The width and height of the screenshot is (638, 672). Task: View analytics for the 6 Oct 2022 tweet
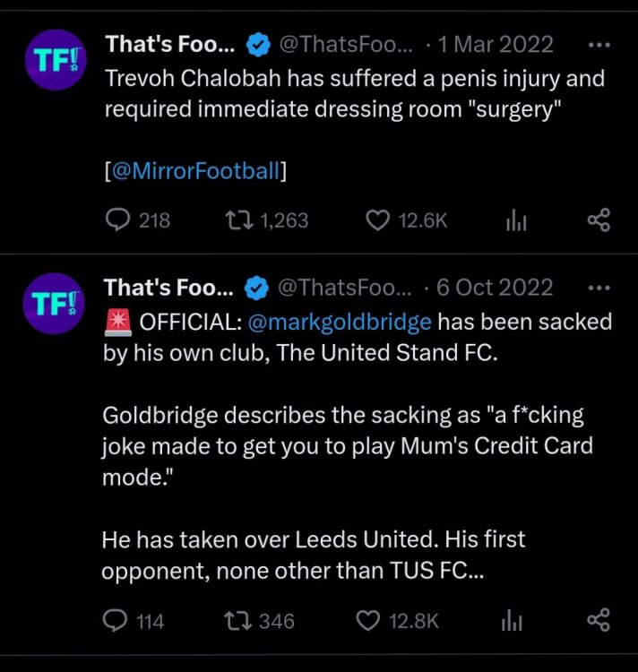(512, 622)
